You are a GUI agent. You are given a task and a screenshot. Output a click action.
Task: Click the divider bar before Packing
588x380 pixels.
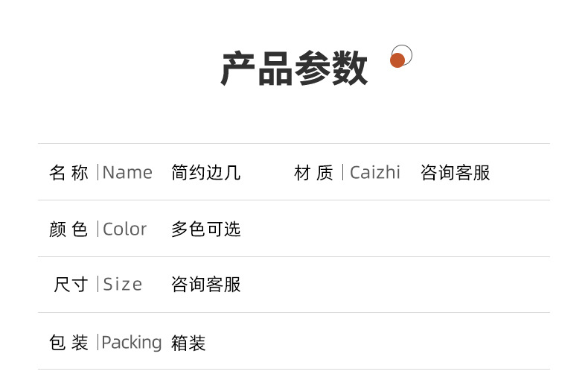coord(98,343)
